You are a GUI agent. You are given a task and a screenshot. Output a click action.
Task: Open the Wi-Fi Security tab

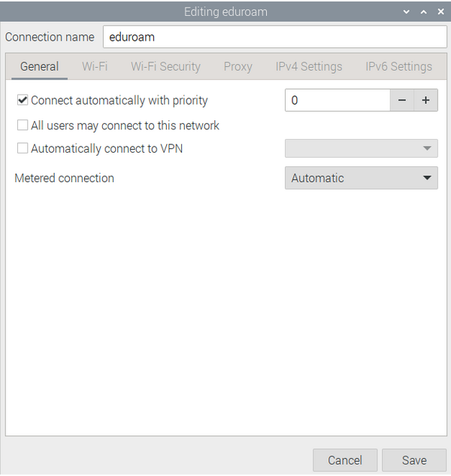pos(165,66)
